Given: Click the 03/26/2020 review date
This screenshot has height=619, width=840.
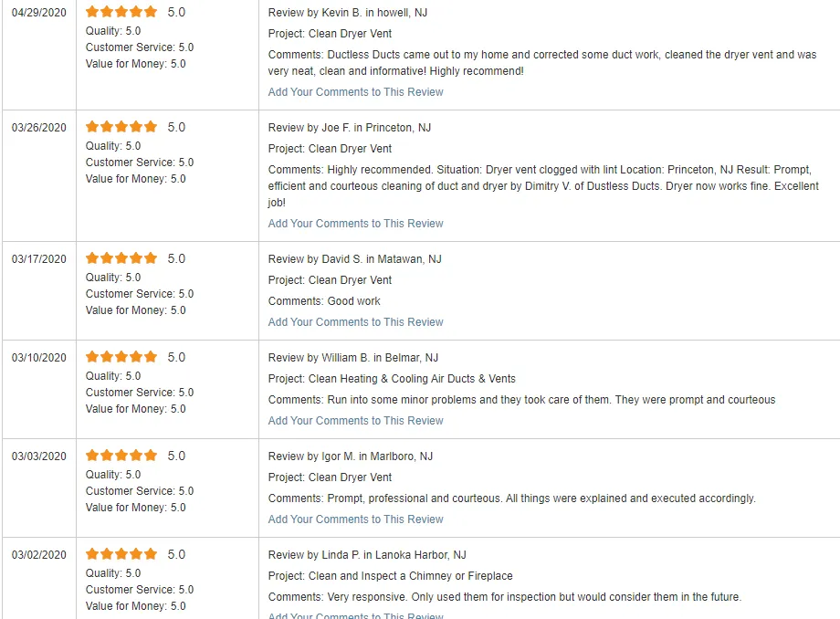Looking at the screenshot, I should [38, 128].
